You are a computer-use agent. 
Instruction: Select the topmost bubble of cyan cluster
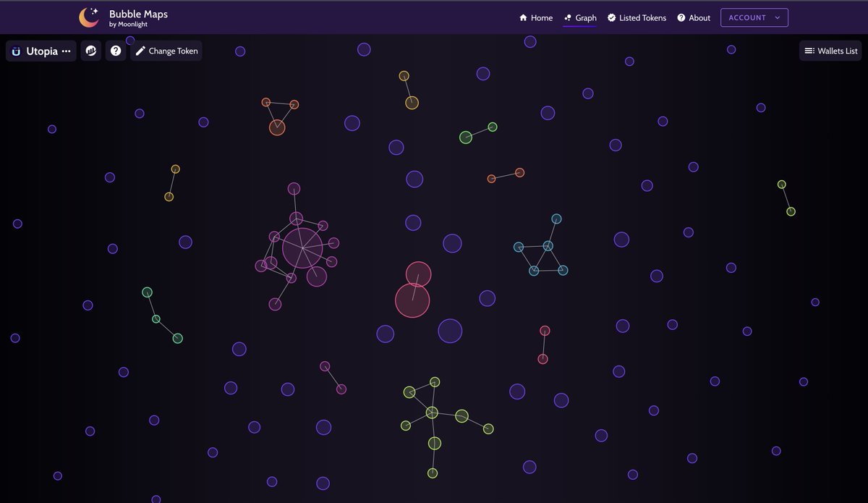(x=556, y=219)
